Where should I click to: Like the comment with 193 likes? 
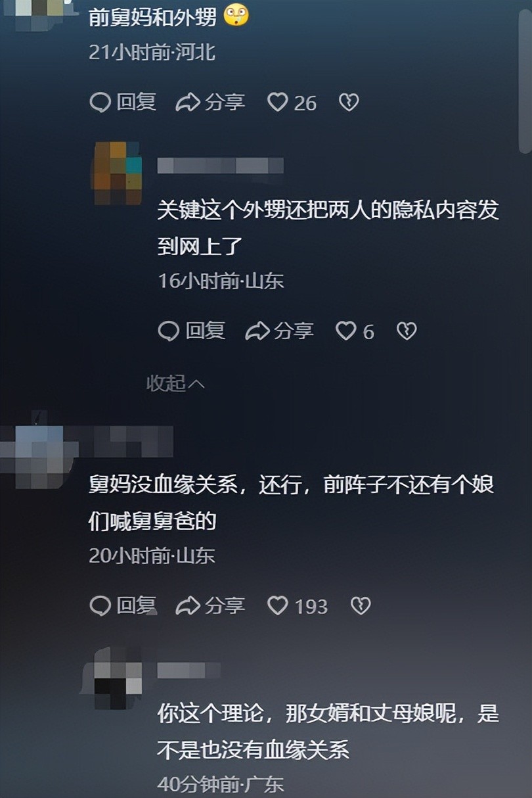(x=298, y=605)
